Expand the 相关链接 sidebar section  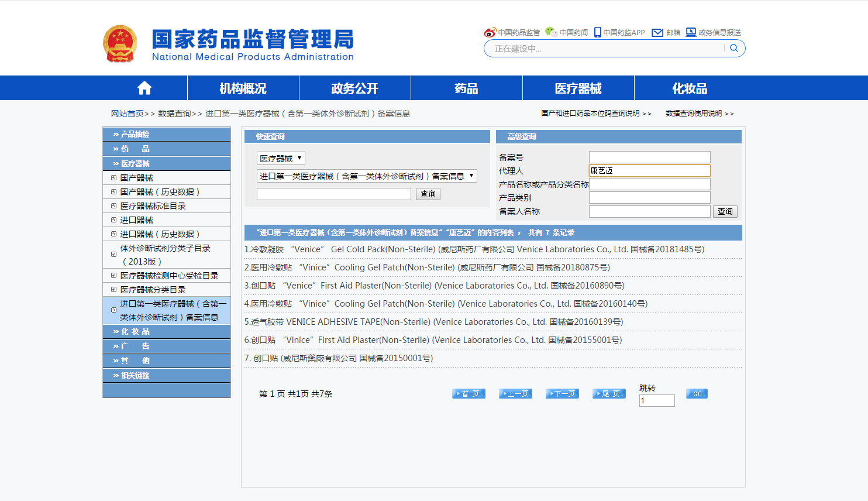click(167, 375)
